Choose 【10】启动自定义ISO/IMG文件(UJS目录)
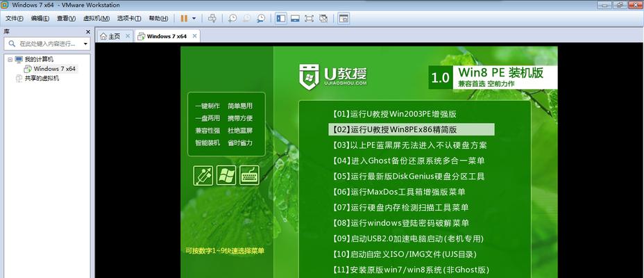This screenshot has width=644, height=278. 403,254
